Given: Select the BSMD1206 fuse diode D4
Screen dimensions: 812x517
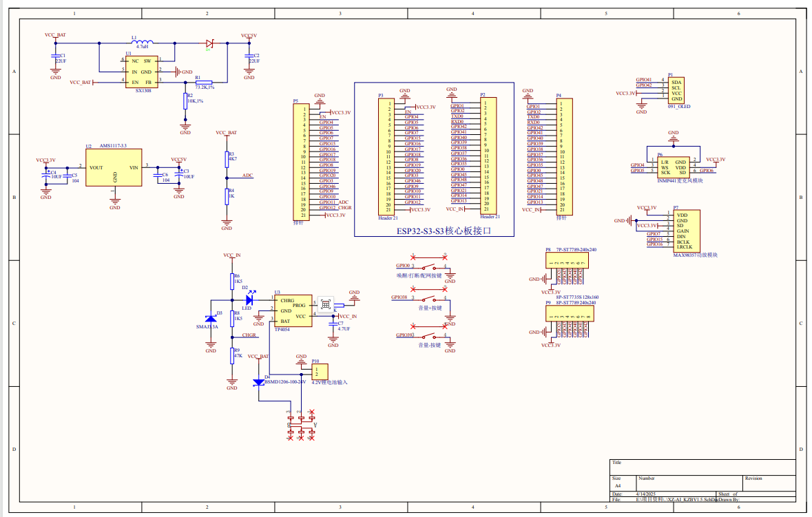Looking at the screenshot, I should [x=259, y=382].
